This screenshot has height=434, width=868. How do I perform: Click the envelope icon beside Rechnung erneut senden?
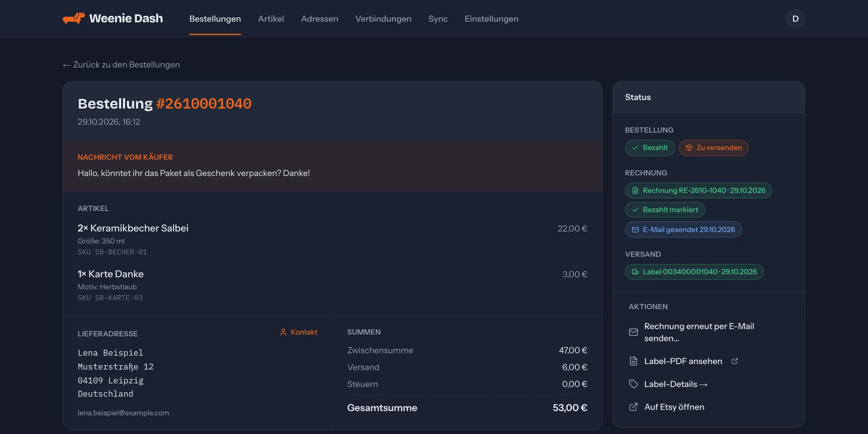[x=633, y=332]
